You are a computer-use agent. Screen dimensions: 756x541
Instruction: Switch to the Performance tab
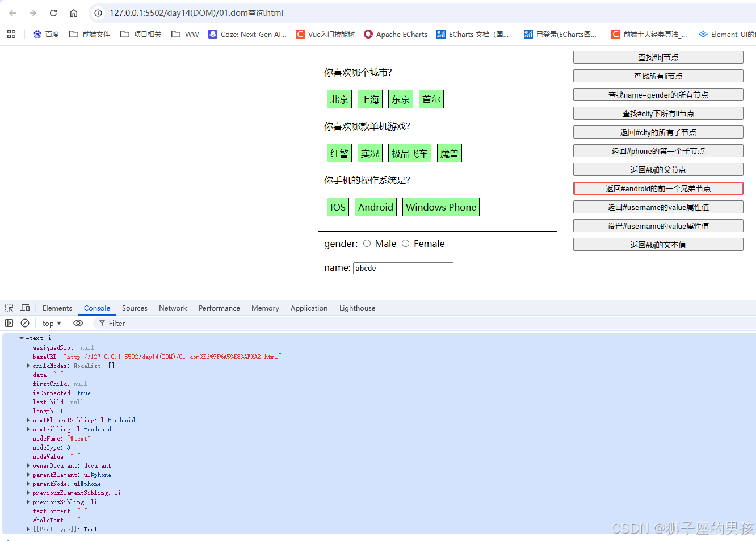click(x=219, y=308)
